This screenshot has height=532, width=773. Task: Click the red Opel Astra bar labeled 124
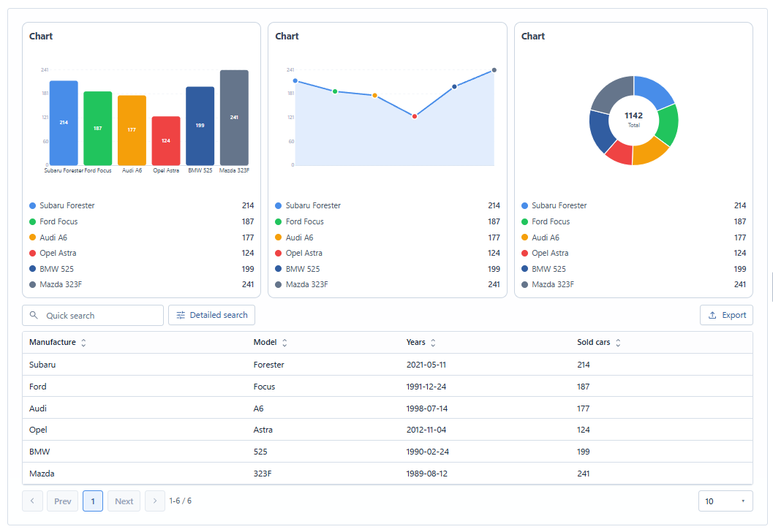point(166,140)
